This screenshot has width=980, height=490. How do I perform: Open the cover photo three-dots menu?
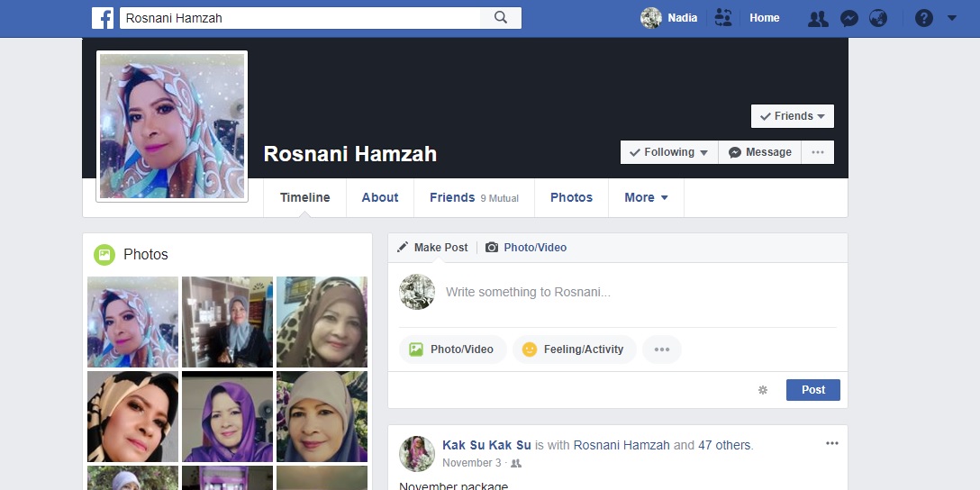pyautogui.click(x=818, y=152)
